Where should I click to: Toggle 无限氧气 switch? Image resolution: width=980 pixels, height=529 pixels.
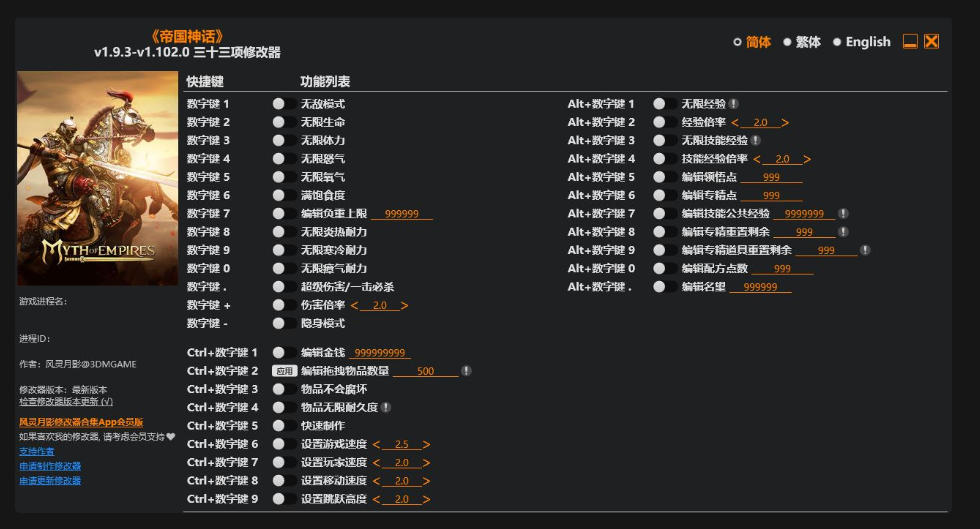(284, 177)
